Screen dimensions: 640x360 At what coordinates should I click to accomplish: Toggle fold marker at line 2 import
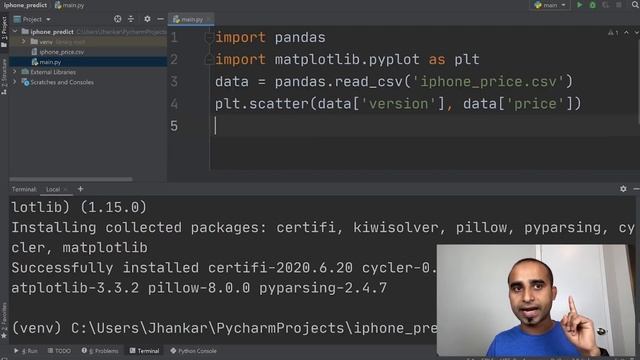[x=209, y=60]
